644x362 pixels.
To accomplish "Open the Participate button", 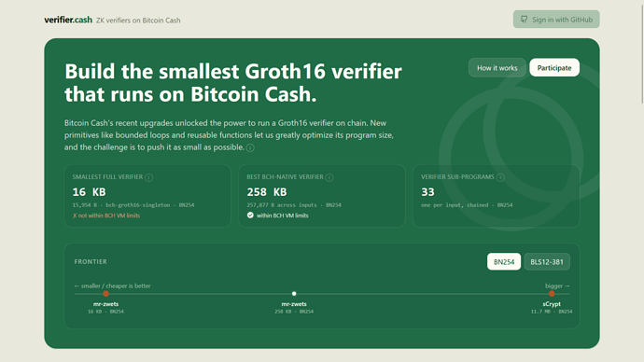I will pos(554,68).
